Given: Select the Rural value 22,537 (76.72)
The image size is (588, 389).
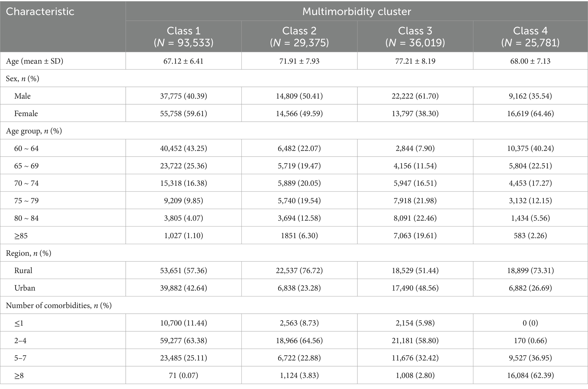Looking at the screenshot, I should (x=299, y=271).
